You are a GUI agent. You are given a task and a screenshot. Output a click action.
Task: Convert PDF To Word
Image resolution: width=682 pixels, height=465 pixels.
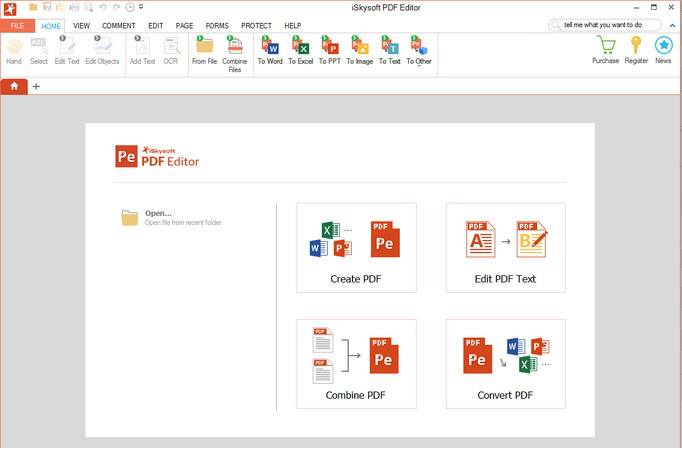click(x=270, y=51)
